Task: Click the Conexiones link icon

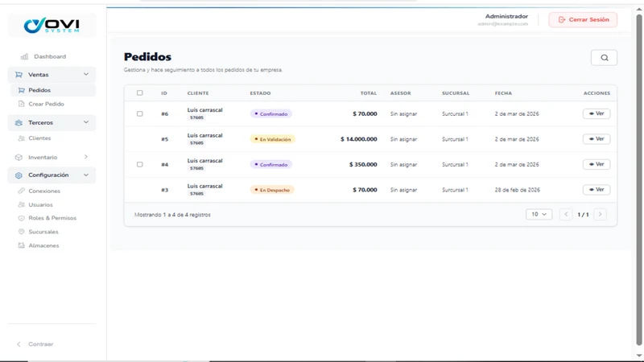Action: (22, 191)
